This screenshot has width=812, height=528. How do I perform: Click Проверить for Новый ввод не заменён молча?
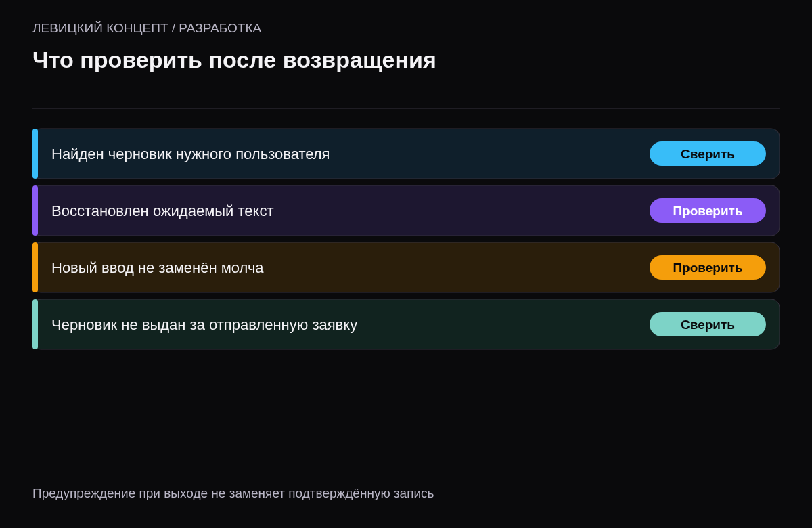[708, 267]
